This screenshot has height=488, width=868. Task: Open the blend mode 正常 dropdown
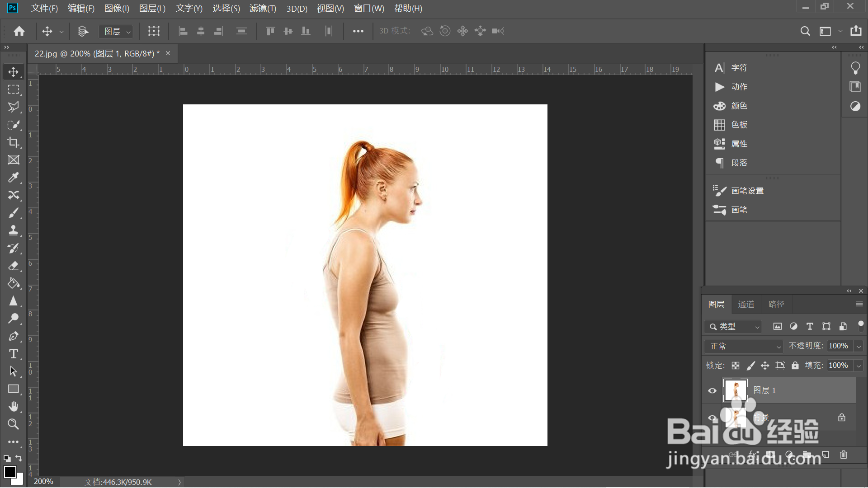coord(744,347)
